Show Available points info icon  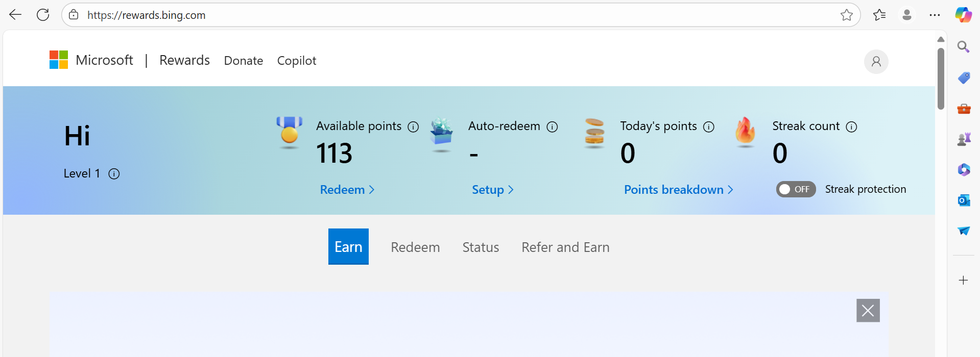[413, 126]
